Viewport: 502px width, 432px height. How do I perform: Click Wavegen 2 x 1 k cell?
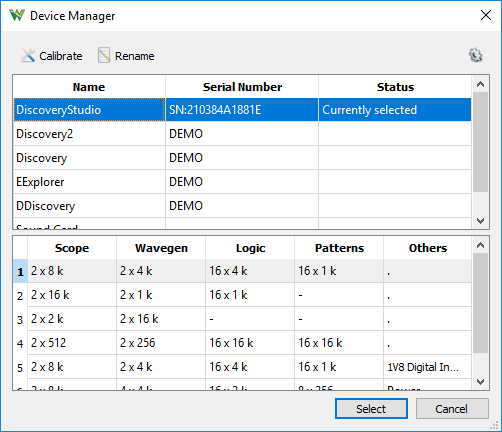click(161, 295)
